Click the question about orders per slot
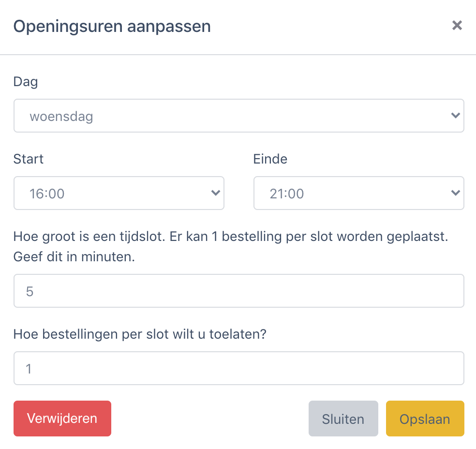 click(140, 334)
